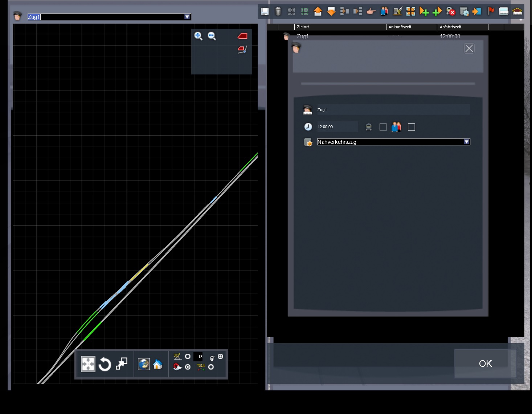Zoom out on the track map
The width and height of the screenshot is (532, 414).
tap(212, 36)
